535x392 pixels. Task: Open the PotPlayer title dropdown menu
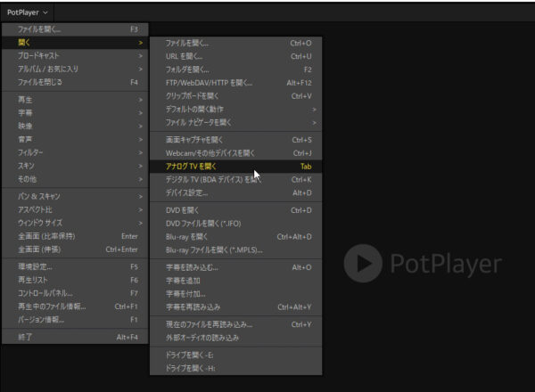tap(28, 12)
